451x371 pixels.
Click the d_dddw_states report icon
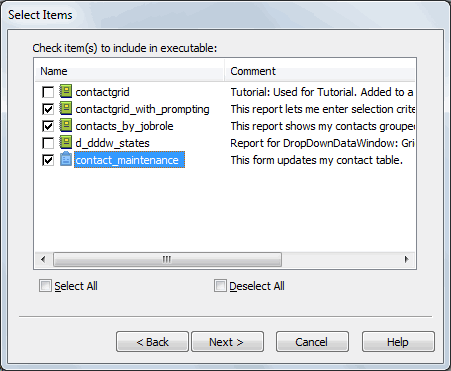66,142
